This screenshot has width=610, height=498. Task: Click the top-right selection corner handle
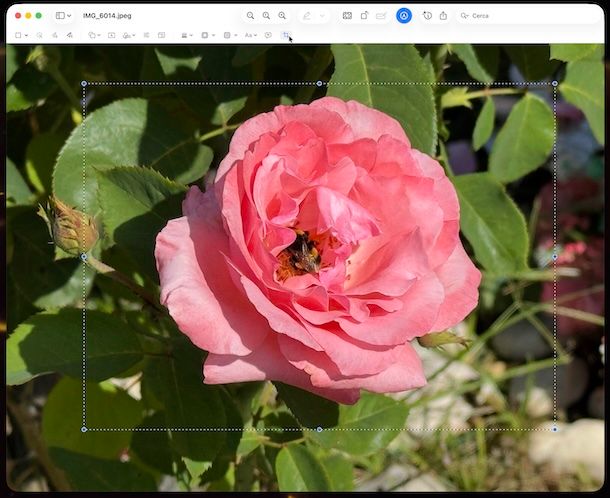click(555, 83)
